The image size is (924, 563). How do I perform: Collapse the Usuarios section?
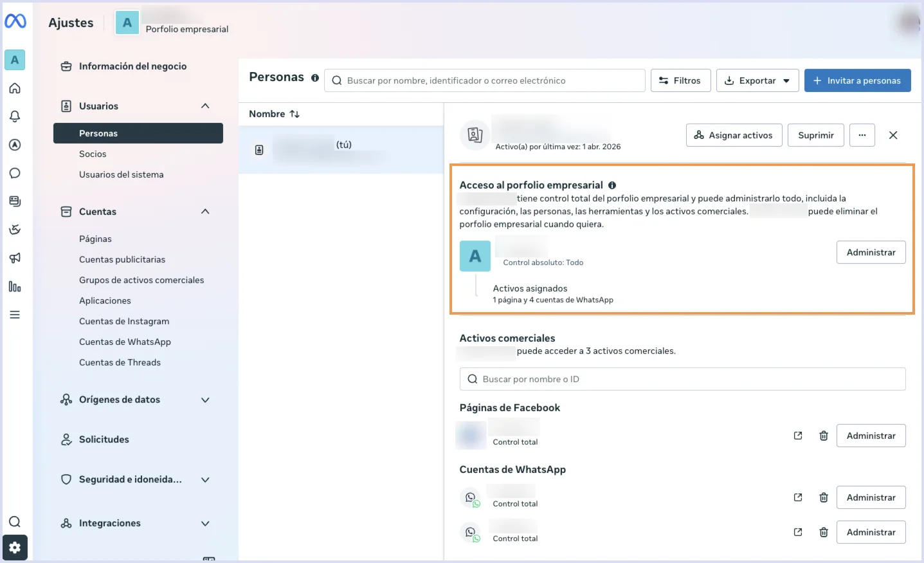[x=205, y=106]
